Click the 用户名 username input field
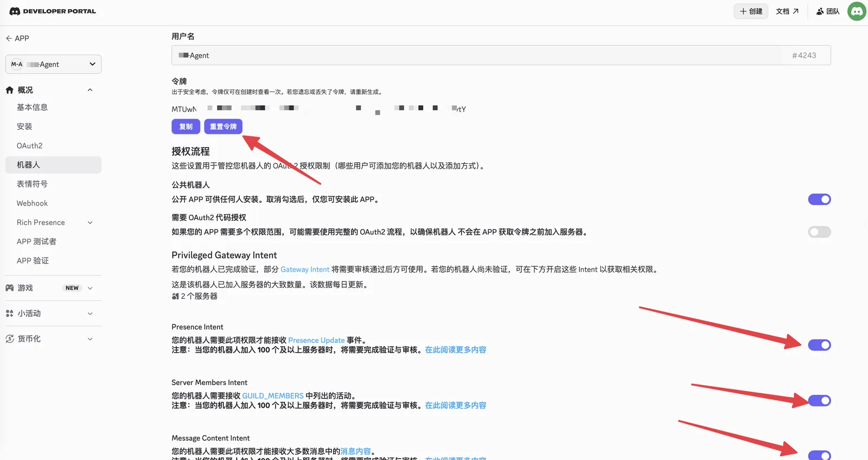This screenshot has width=868, height=460. click(501, 55)
